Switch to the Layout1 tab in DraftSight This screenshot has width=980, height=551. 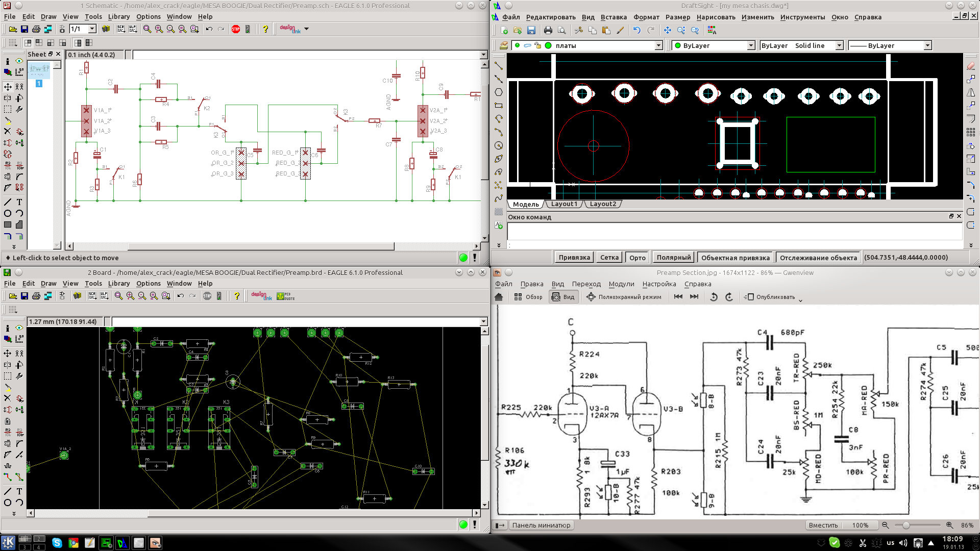[x=563, y=204]
